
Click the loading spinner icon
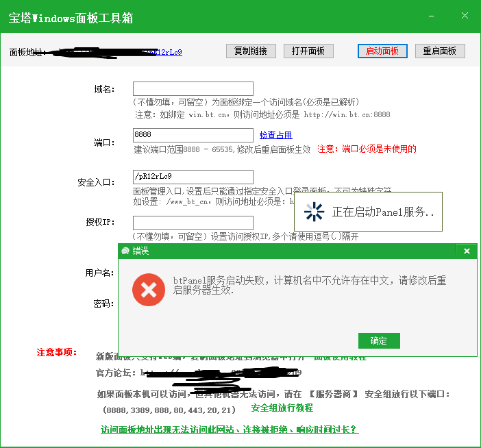(314, 212)
